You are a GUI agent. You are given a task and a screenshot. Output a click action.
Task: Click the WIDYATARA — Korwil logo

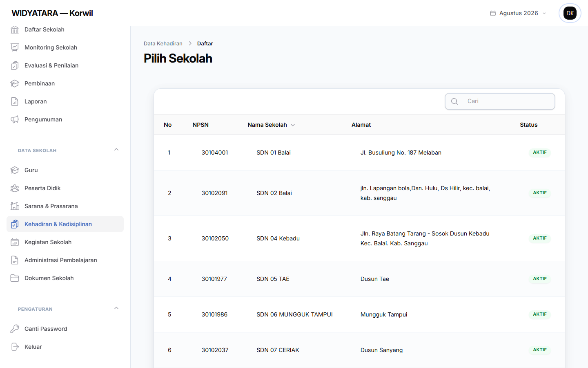(52, 13)
